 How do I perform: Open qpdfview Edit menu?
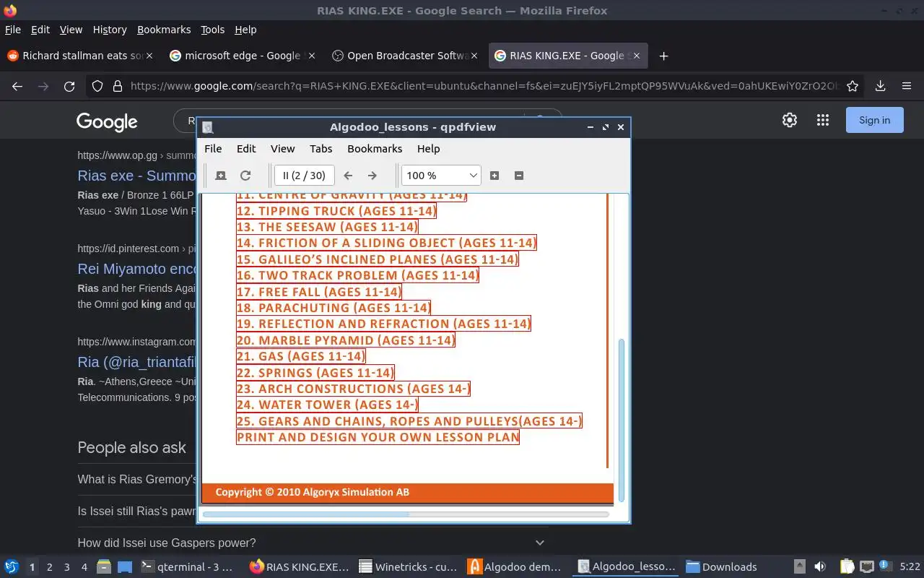point(246,149)
